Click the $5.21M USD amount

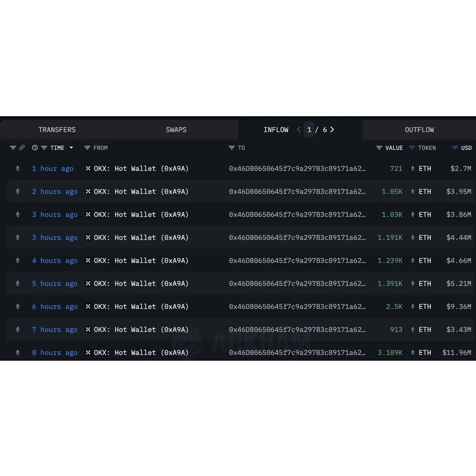pos(459,284)
